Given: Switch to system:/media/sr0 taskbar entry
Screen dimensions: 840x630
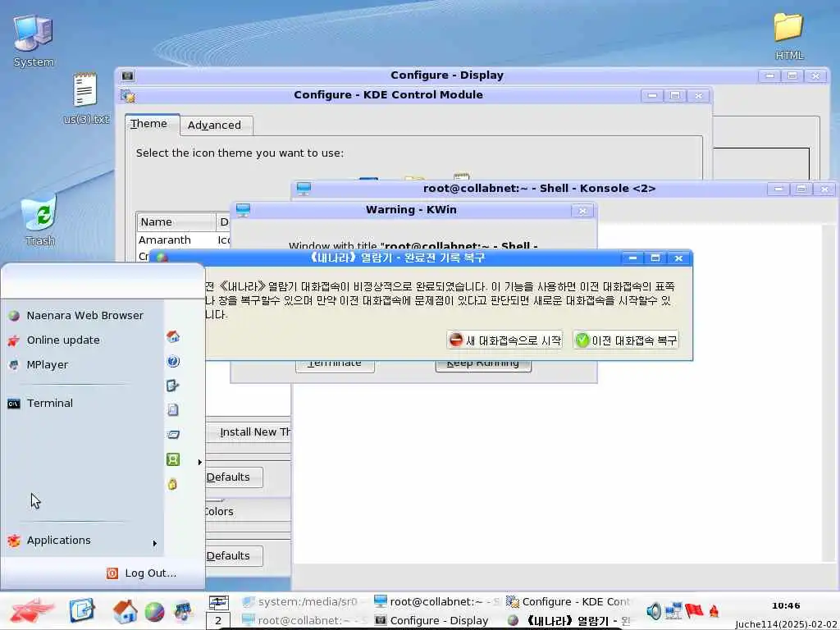Looking at the screenshot, I should [300, 601].
